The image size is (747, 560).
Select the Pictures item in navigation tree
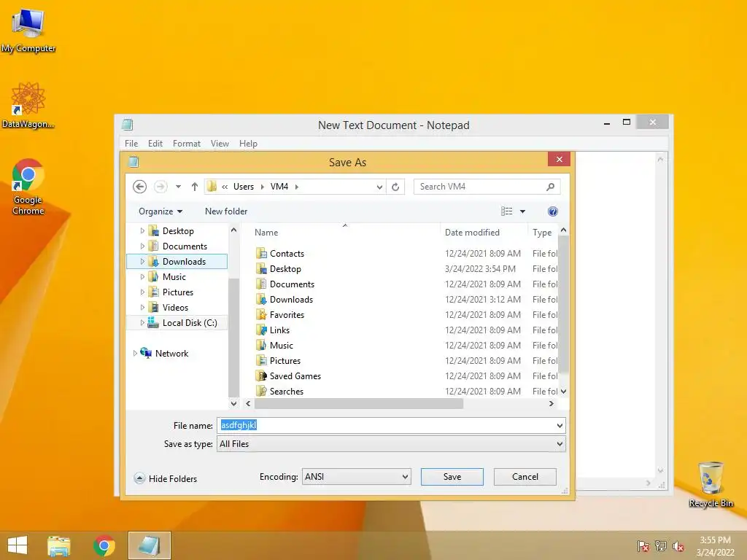click(x=178, y=292)
